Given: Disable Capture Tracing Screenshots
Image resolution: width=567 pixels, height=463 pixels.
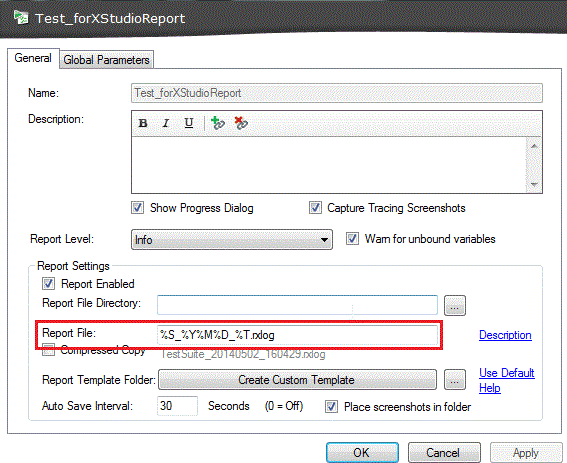Looking at the screenshot, I should pos(315,208).
